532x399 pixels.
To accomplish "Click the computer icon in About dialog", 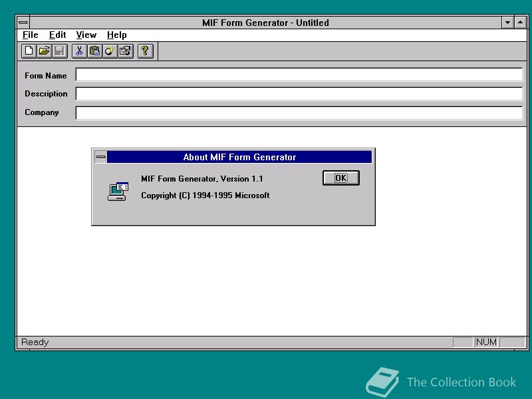I will coord(118,192).
